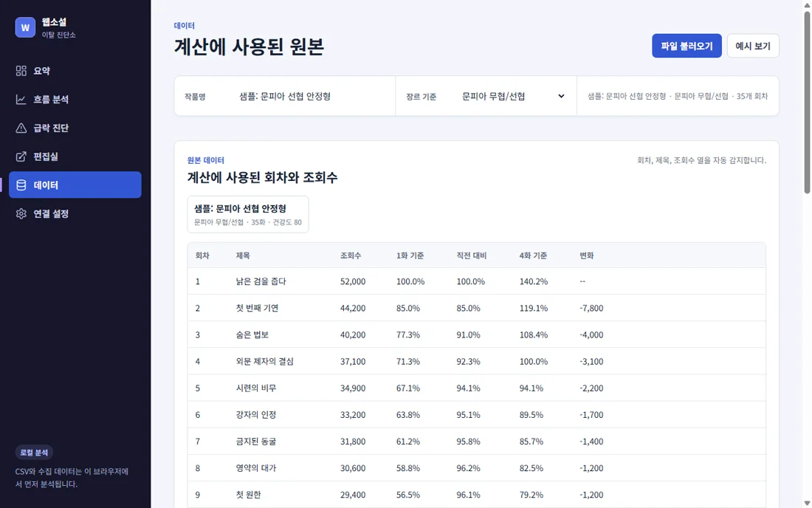The image size is (812, 508).
Task: Click the 4화 기준 column header
Action: (x=534, y=255)
